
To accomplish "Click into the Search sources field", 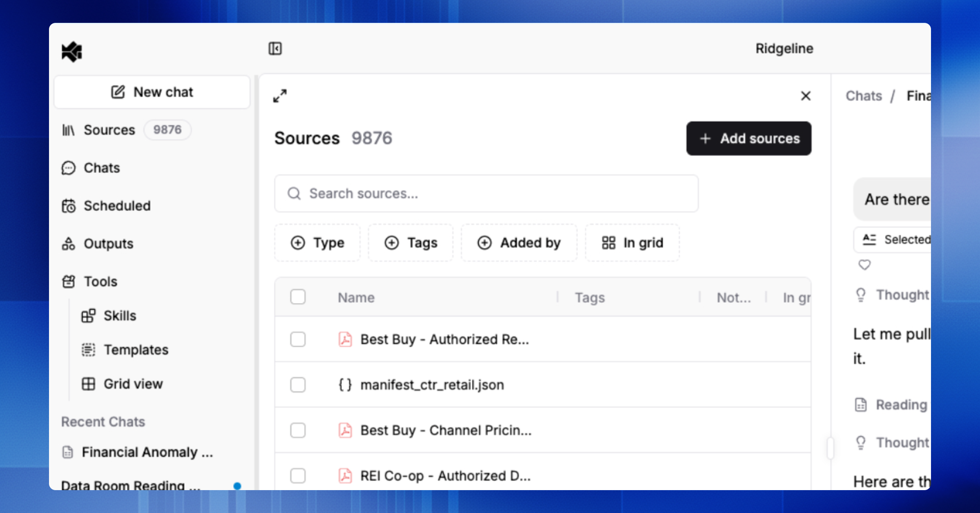I will 486,194.
